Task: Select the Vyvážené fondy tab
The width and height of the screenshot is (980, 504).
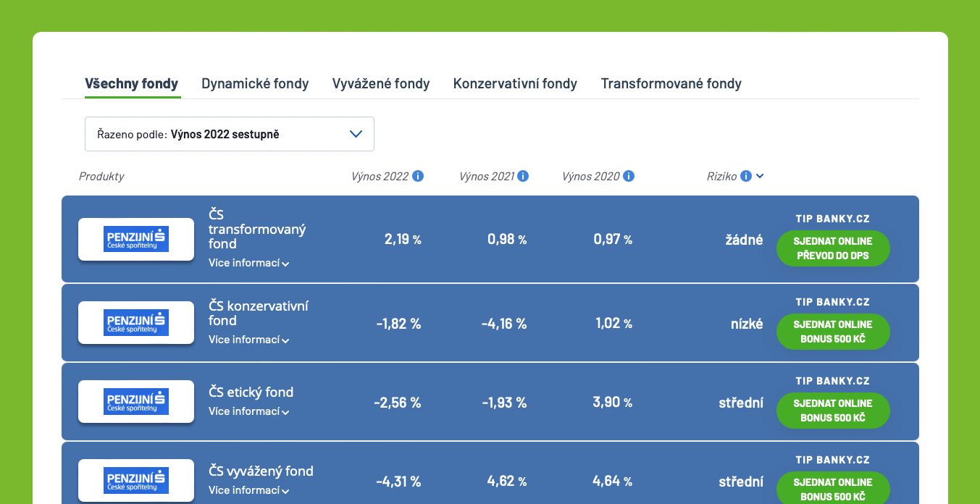Action: coord(381,83)
